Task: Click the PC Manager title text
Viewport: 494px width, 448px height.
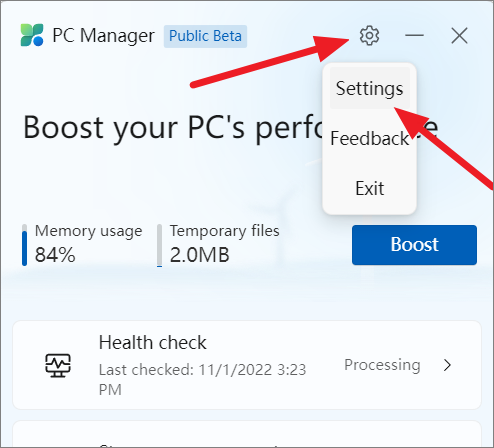Action: [103, 36]
